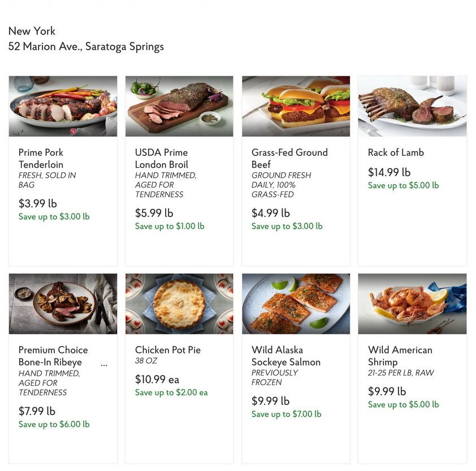Select the Wild American Shrimp image
The height and width of the screenshot is (471, 476).
412,304
